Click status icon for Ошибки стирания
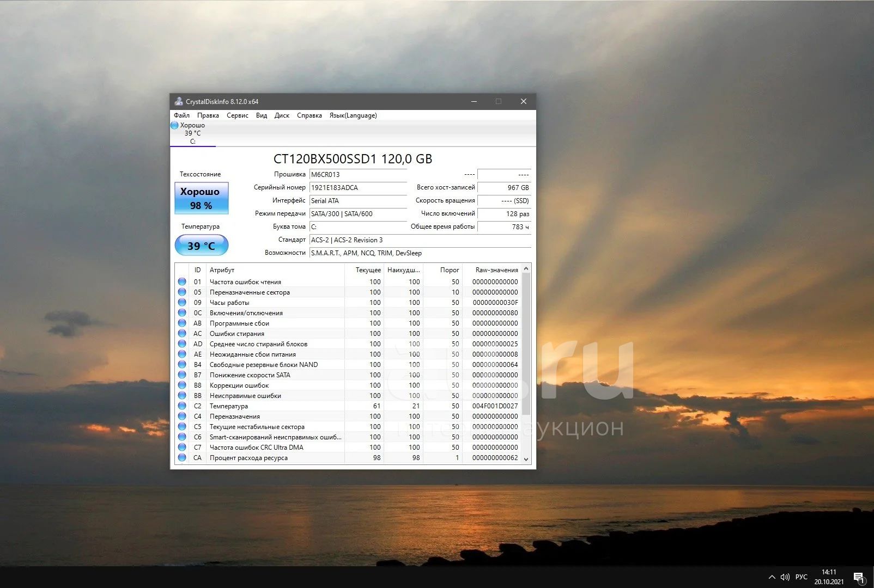This screenshot has height=588, width=874. coord(182,334)
